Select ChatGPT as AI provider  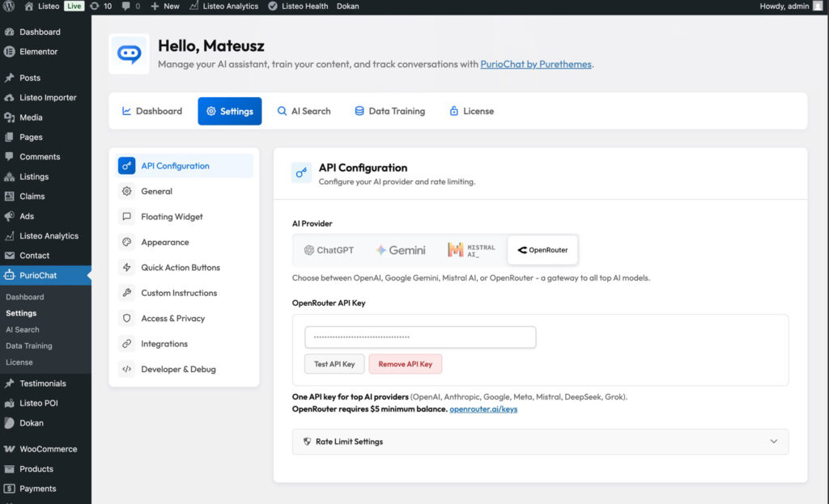329,250
